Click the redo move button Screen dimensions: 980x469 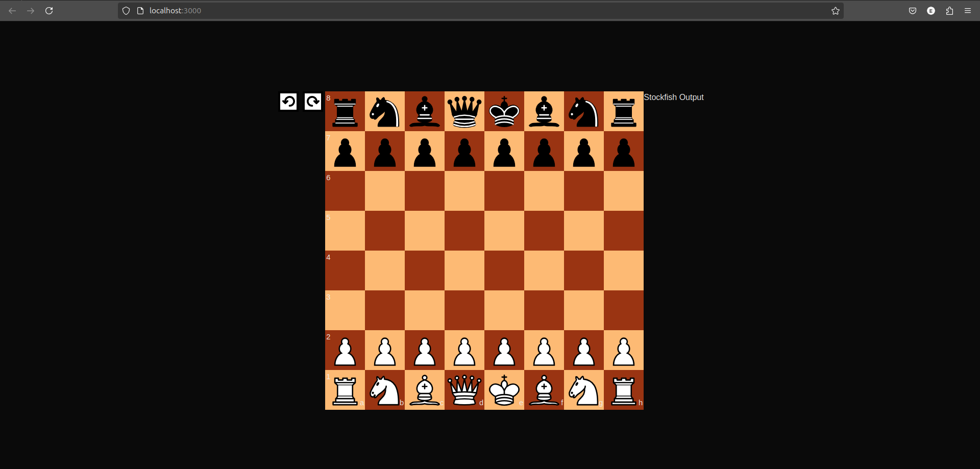pyautogui.click(x=312, y=102)
